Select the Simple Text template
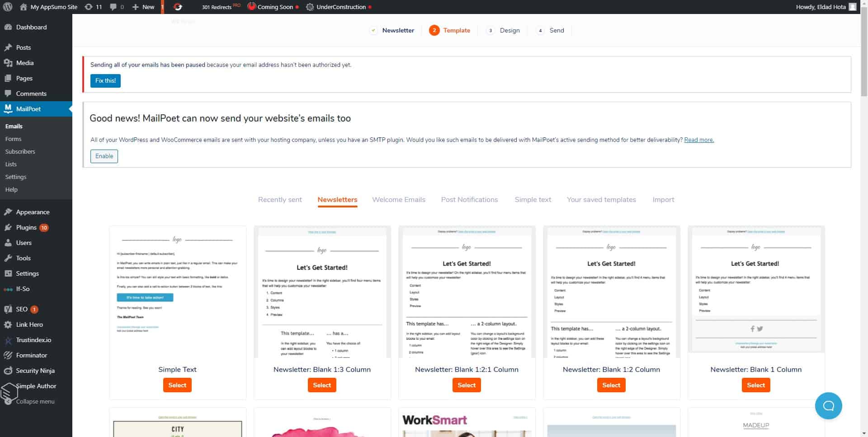The width and height of the screenshot is (868, 437). click(x=177, y=385)
